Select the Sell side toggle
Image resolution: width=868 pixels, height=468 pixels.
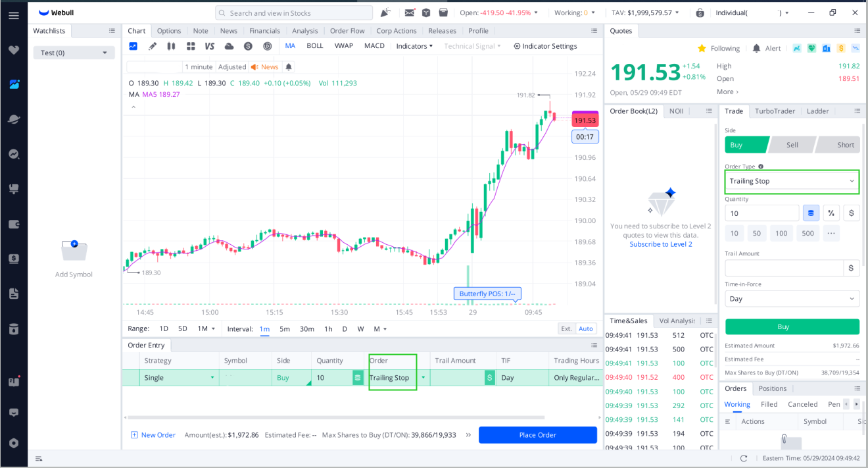click(792, 145)
